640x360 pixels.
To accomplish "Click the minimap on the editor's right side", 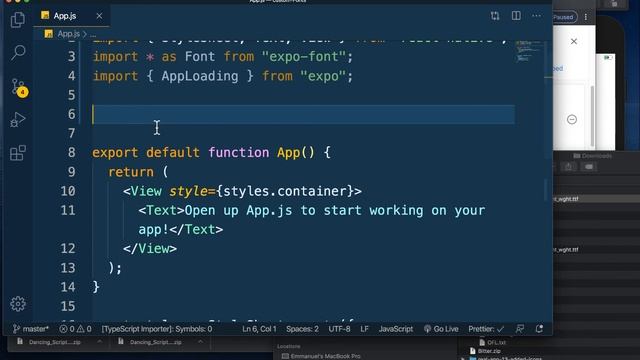I will pos(529,51).
